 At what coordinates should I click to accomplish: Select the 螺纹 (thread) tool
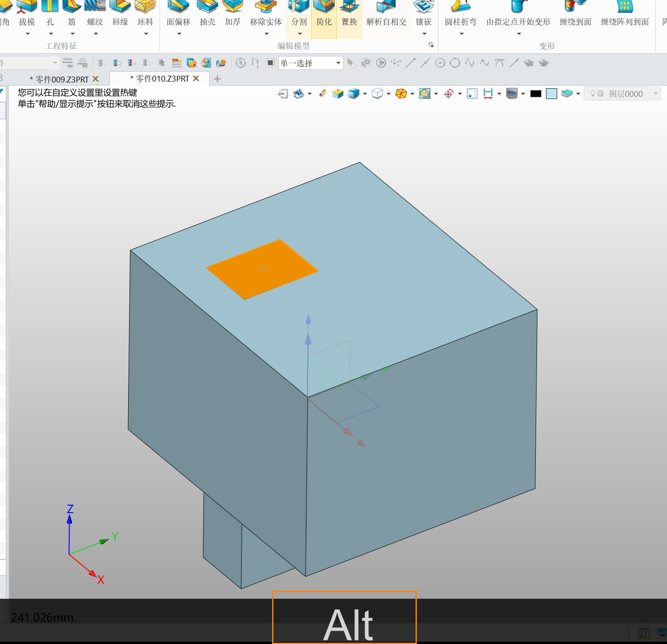[x=95, y=13]
